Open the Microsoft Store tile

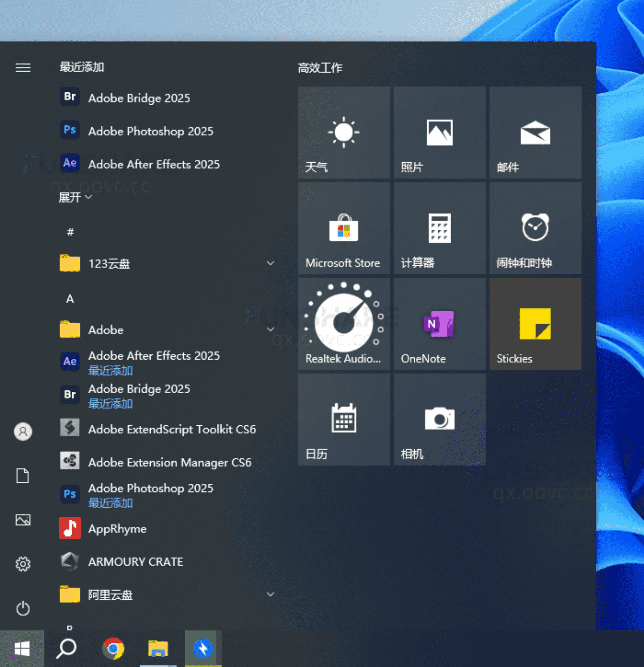click(x=343, y=228)
